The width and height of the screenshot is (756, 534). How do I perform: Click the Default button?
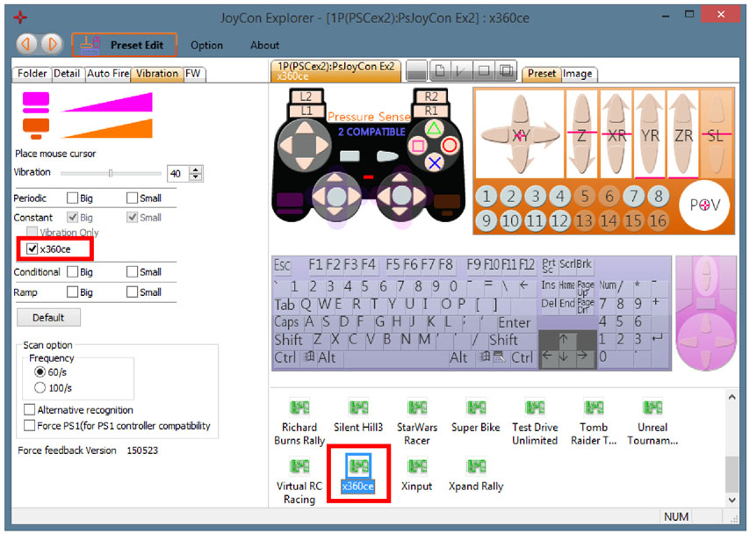coord(48,317)
